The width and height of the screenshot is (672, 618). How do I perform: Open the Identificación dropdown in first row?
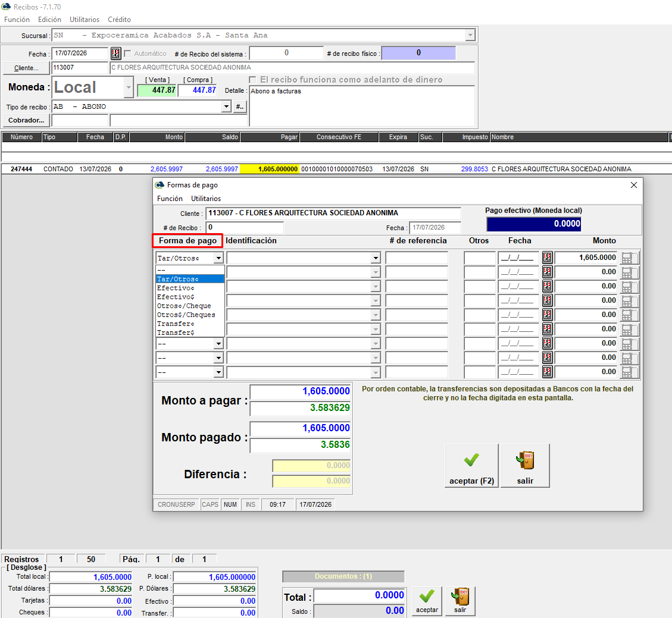[376, 258]
